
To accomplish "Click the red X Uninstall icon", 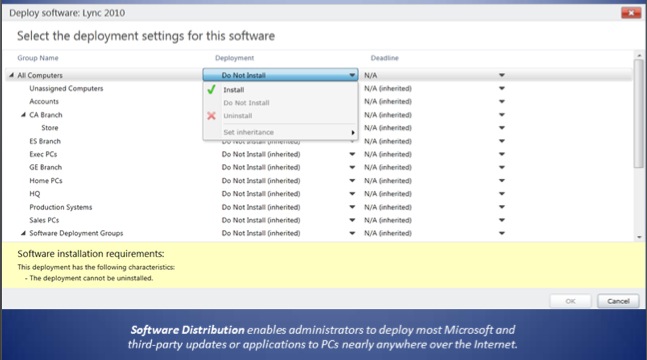I will (211, 116).
